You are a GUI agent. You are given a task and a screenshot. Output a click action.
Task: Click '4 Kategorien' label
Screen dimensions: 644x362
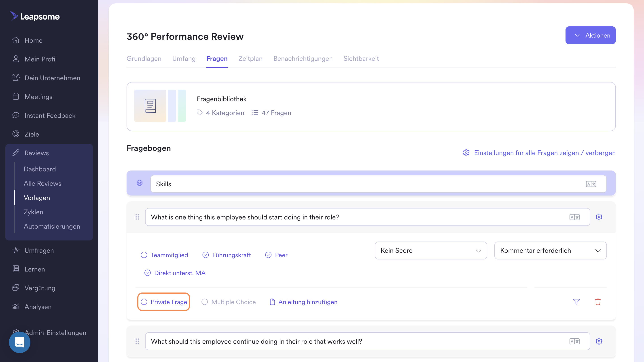225,113
